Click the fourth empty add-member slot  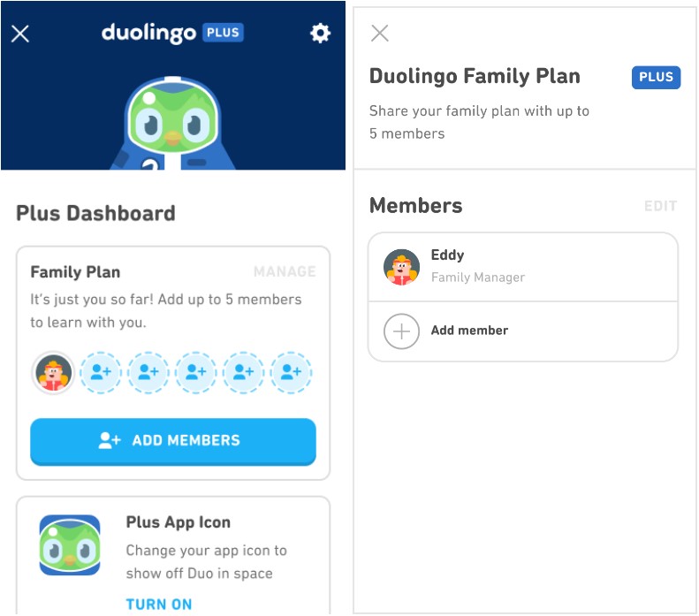(x=243, y=373)
